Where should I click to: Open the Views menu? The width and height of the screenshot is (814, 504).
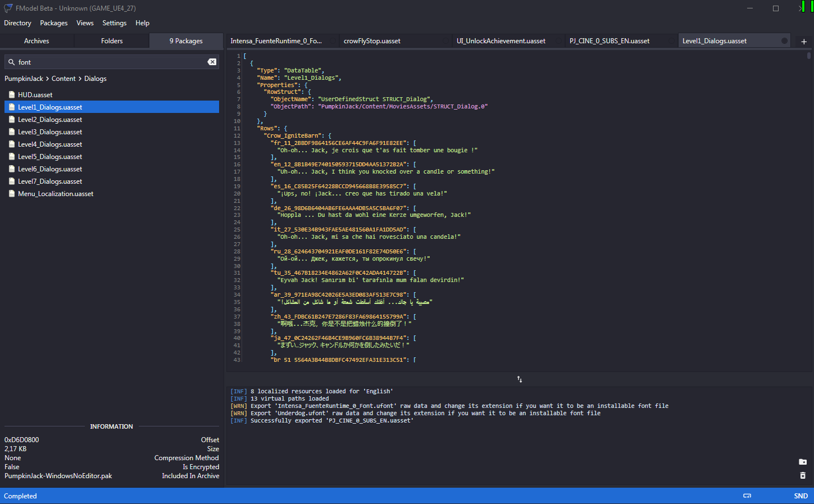(x=85, y=23)
